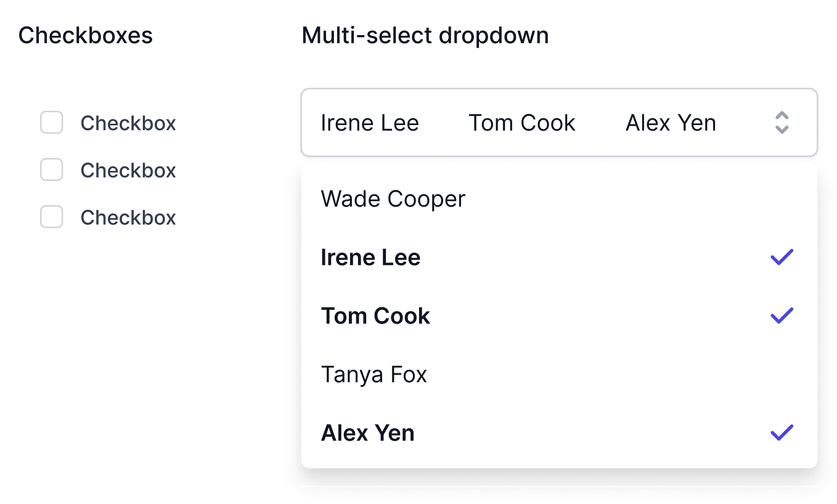Image resolution: width=837 pixels, height=504 pixels.
Task: Check the second Checkbox option
Action: (51, 170)
